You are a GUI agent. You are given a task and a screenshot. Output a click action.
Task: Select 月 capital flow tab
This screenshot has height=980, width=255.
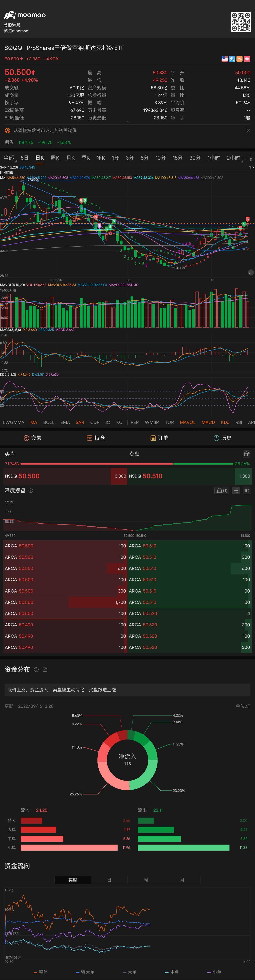182,880
